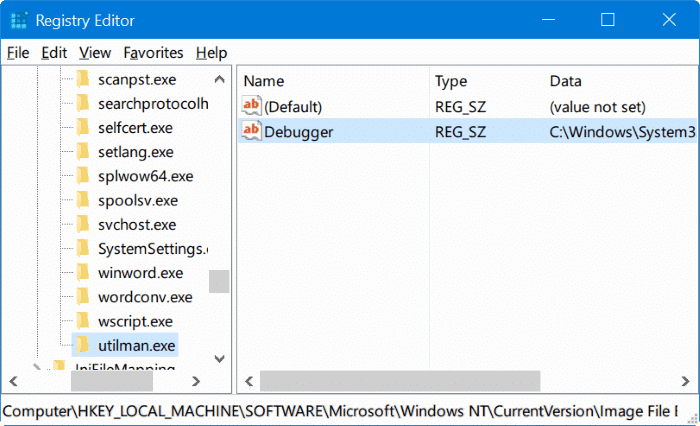Open the View menu
The image size is (700, 426).
point(95,53)
